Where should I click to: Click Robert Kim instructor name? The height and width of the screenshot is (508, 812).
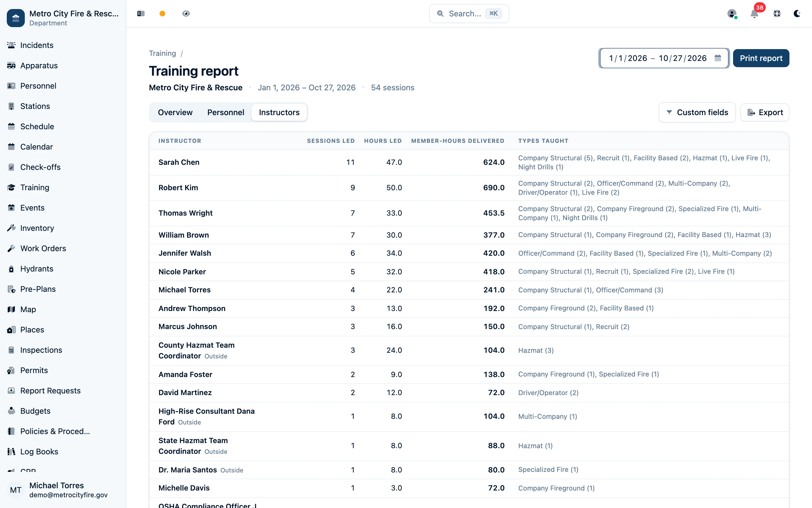(178, 187)
